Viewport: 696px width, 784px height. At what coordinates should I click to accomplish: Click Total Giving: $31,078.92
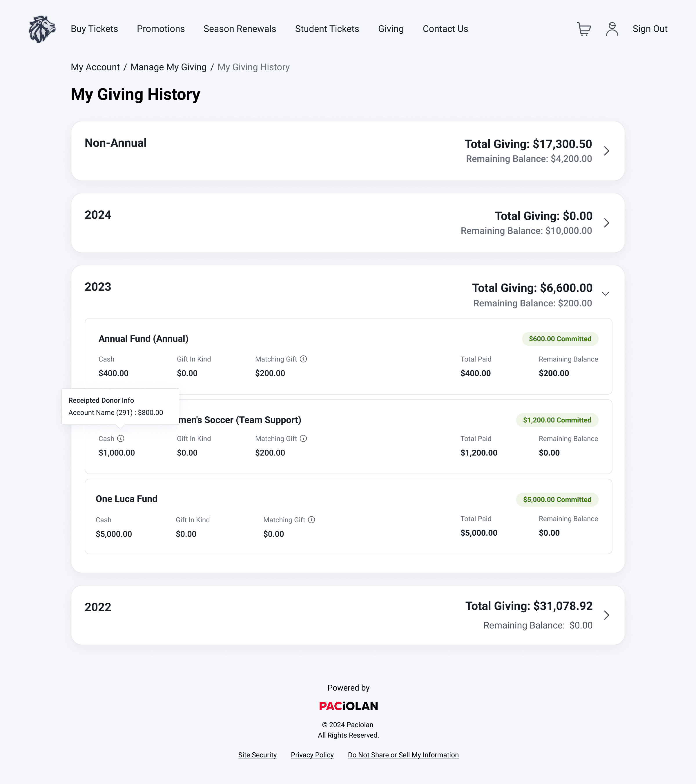tap(529, 606)
